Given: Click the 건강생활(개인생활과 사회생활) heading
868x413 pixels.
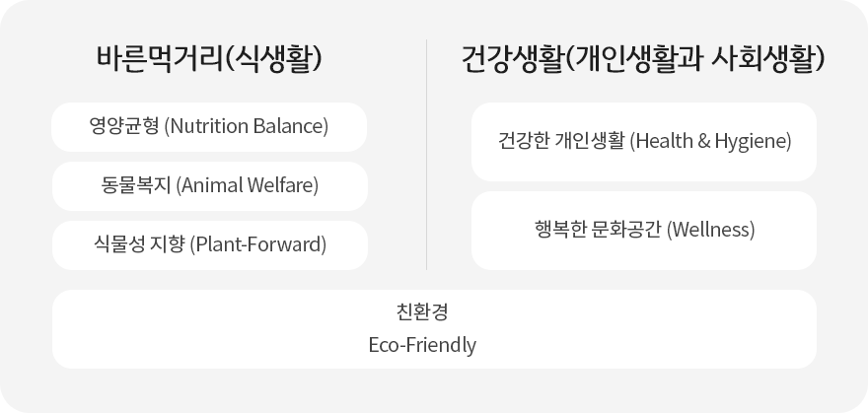Looking at the screenshot, I should [643, 58].
